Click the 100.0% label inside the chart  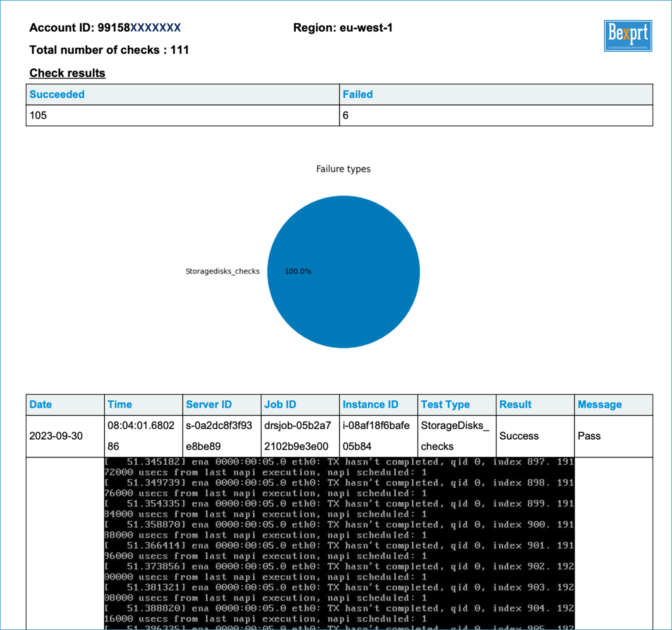[x=298, y=270]
